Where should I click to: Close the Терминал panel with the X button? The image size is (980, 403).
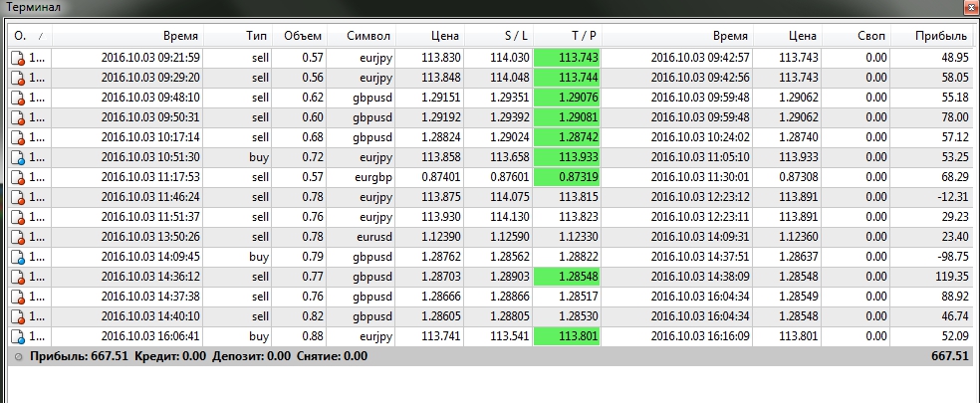click(969, 8)
